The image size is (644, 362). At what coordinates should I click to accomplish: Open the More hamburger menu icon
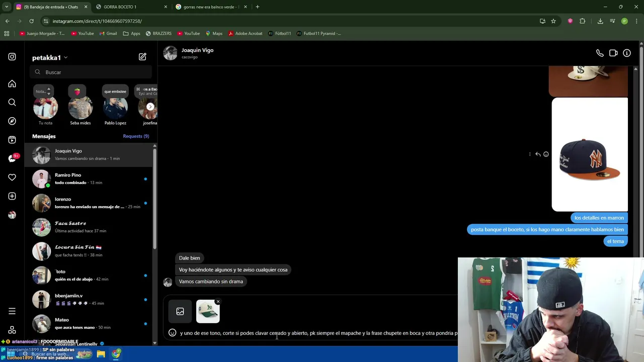coord(12,311)
